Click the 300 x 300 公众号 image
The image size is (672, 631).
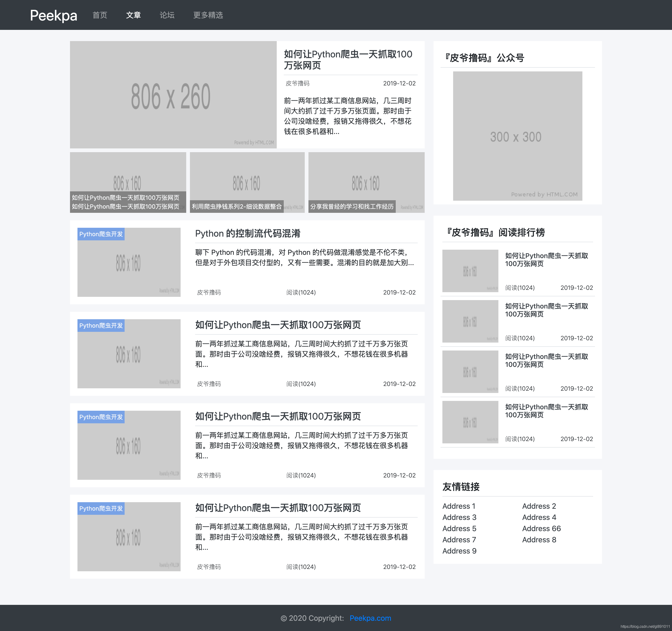click(x=518, y=137)
